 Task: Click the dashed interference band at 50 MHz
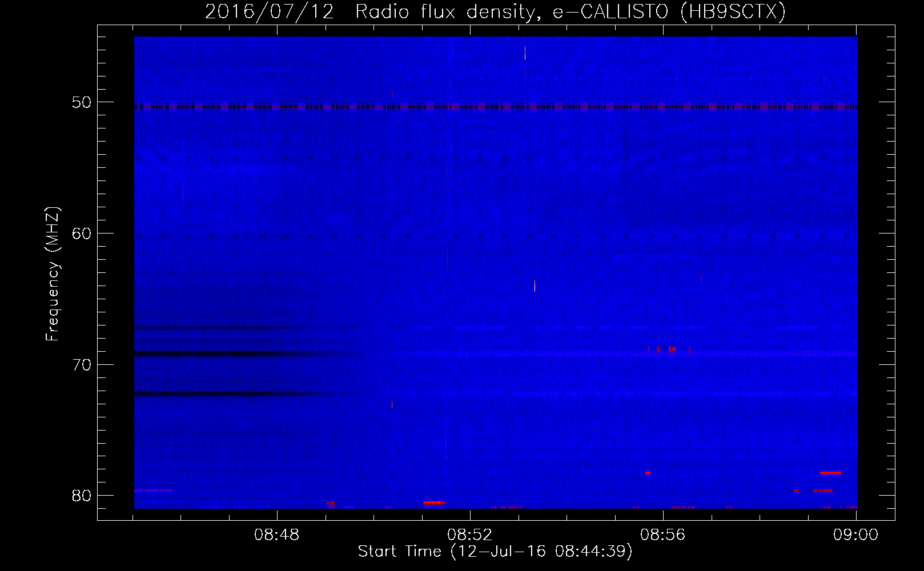pyautogui.click(x=496, y=106)
